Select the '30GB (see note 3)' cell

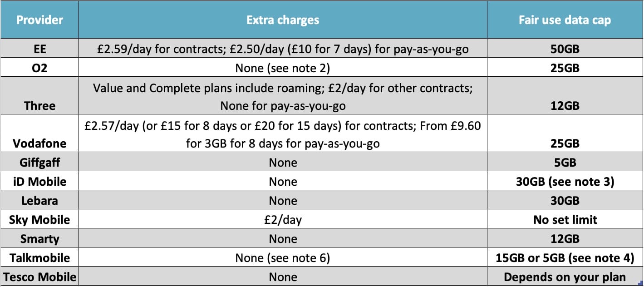(x=565, y=182)
